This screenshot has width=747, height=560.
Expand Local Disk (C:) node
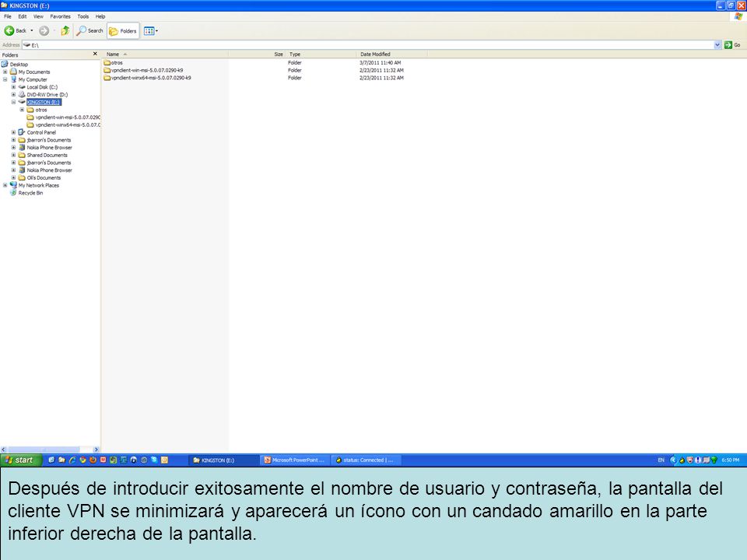pos(14,87)
